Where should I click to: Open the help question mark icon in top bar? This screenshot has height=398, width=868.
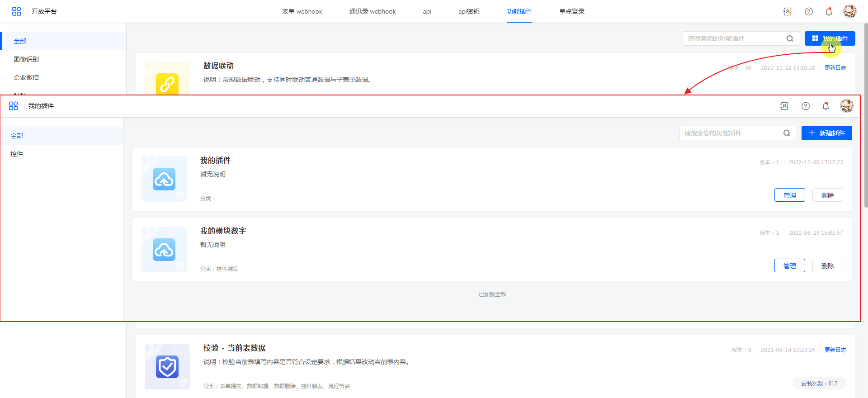click(x=809, y=12)
